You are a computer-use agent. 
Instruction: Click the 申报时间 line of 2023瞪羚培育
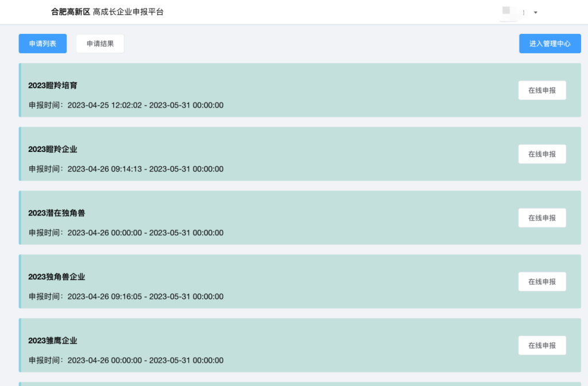pos(126,105)
